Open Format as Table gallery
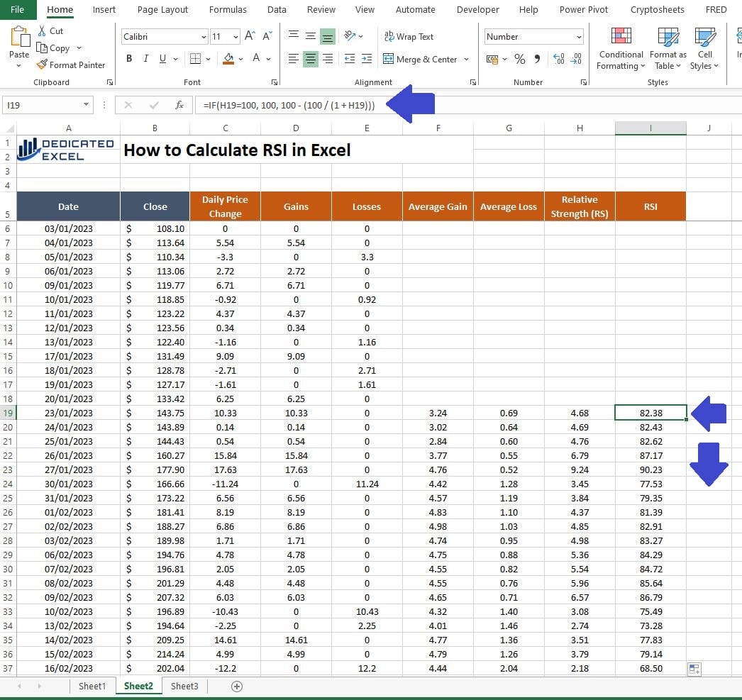742x700 pixels. click(x=668, y=48)
